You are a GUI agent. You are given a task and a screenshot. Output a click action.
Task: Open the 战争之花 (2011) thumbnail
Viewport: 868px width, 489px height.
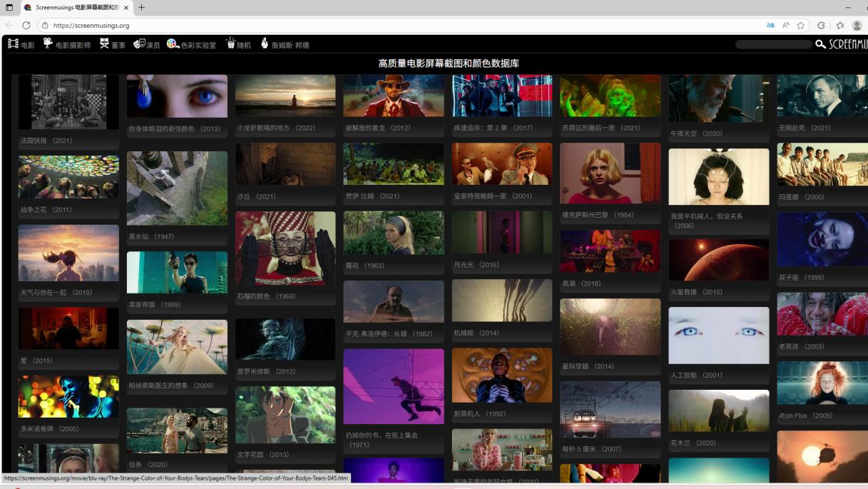pyautogui.click(x=68, y=177)
